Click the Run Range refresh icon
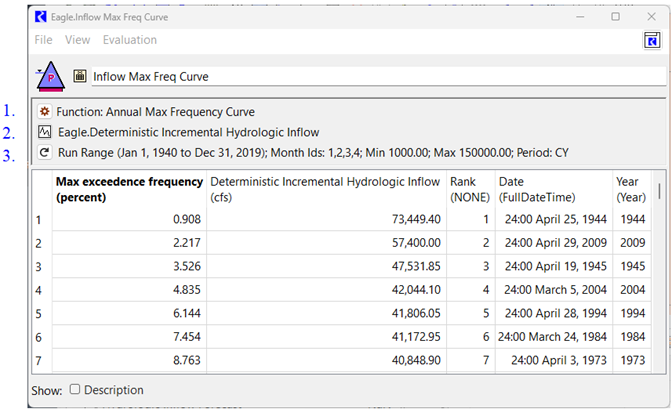The image size is (672, 409). (44, 153)
